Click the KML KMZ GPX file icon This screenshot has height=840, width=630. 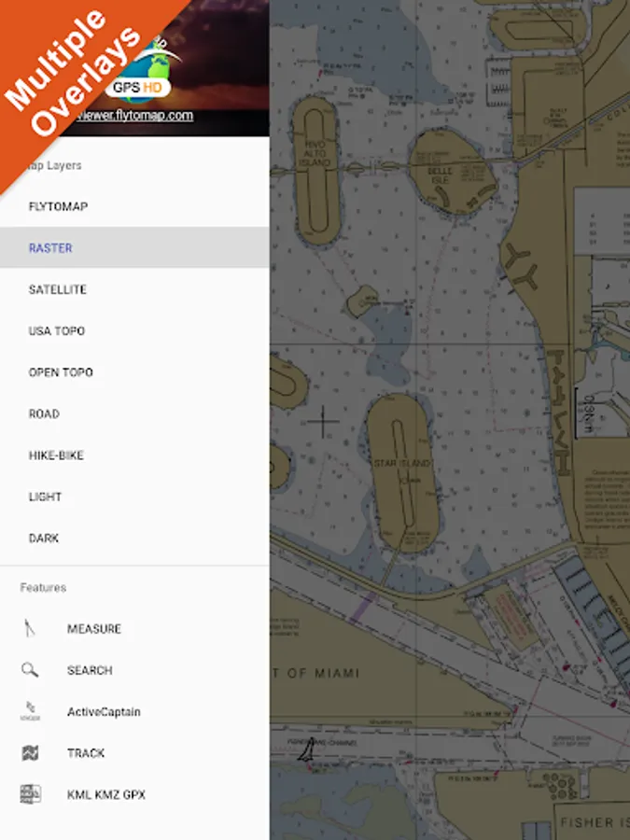click(x=30, y=794)
